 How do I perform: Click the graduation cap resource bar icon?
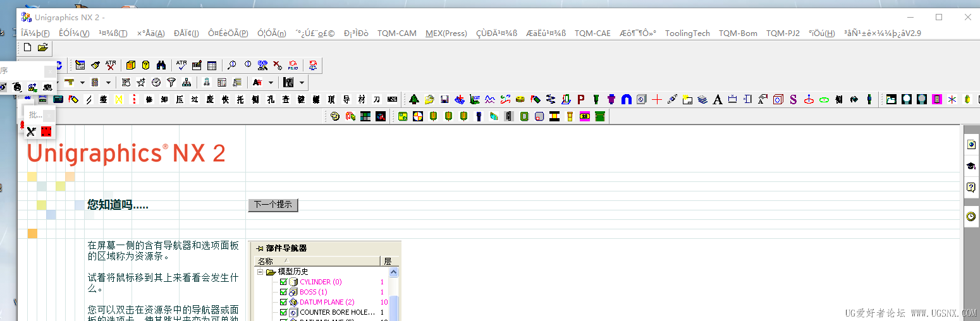coord(971,166)
